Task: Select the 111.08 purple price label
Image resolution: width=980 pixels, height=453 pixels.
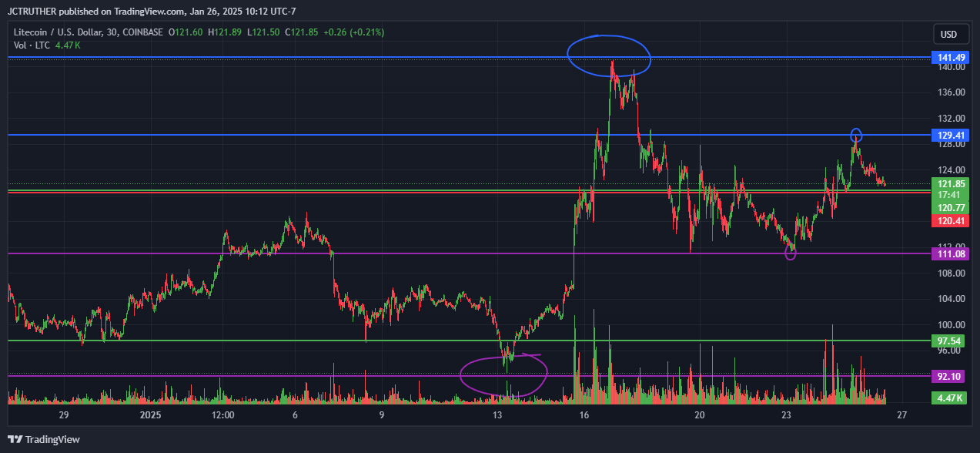Action: tap(951, 253)
